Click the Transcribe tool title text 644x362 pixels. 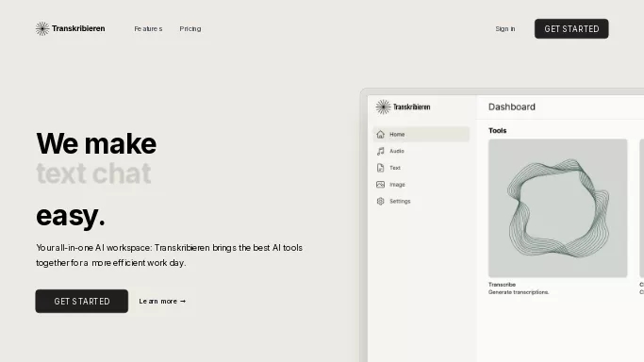502,285
